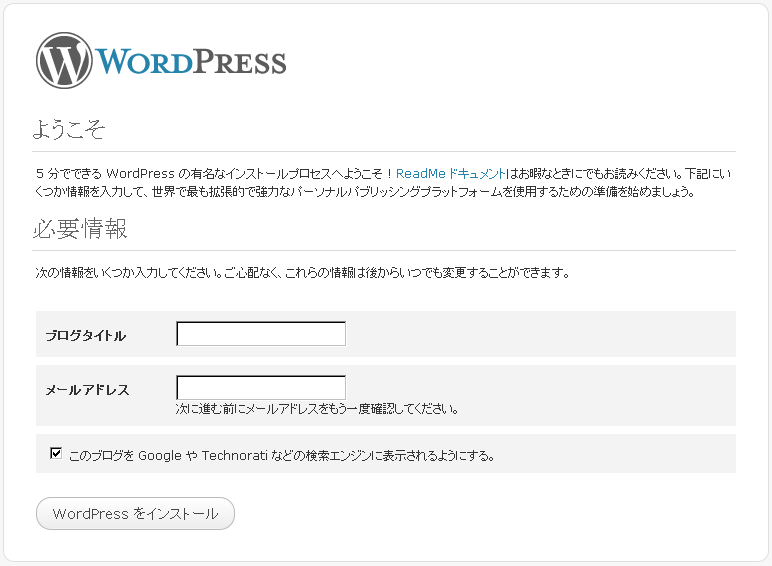The width and height of the screenshot is (772, 566).
Task: Open the ReadMe ドキュメント link
Action: (451, 174)
